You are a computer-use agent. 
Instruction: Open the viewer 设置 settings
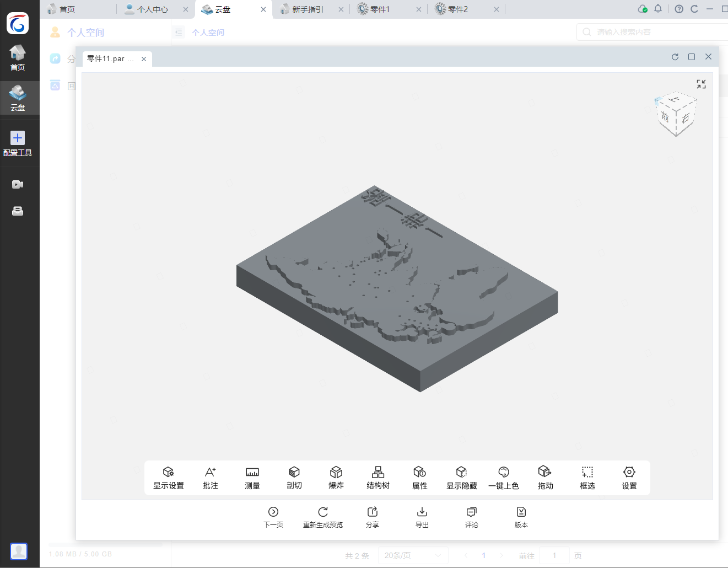click(629, 478)
